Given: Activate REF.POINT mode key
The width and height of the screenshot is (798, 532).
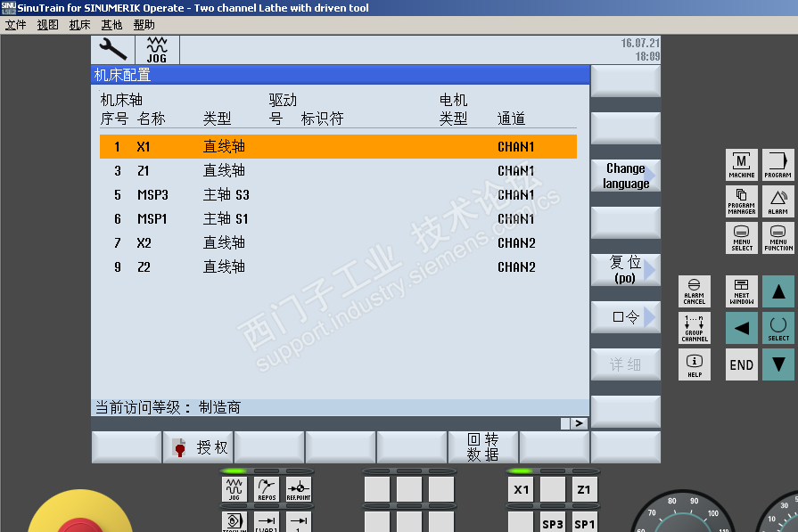Looking at the screenshot, I should click(x=299, y=489).
